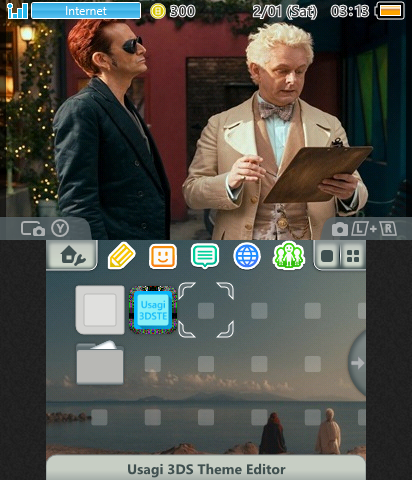Screen dimensions: 412x480
Task: Click the 300 coin count
Action: 182,11
